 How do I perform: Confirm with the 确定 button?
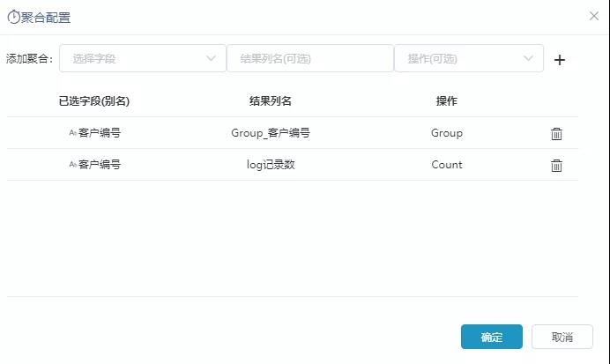tap(492, 337)
